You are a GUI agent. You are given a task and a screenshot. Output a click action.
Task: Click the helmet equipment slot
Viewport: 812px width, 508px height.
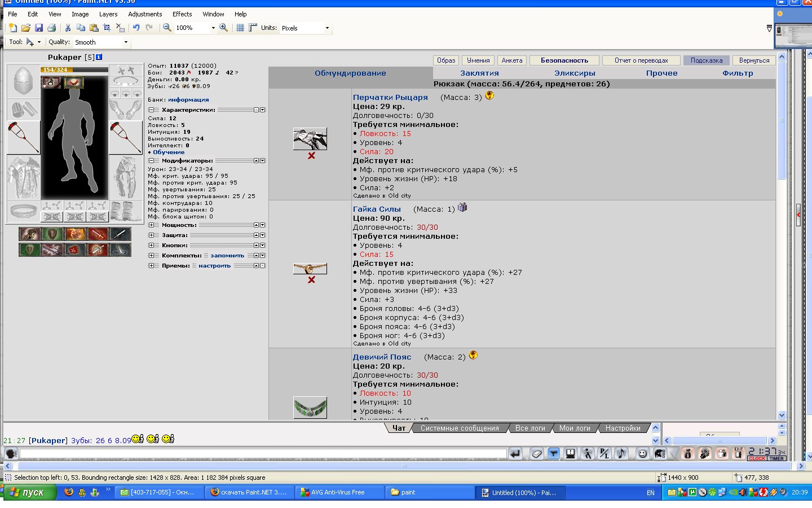click(x=23, y=81)
